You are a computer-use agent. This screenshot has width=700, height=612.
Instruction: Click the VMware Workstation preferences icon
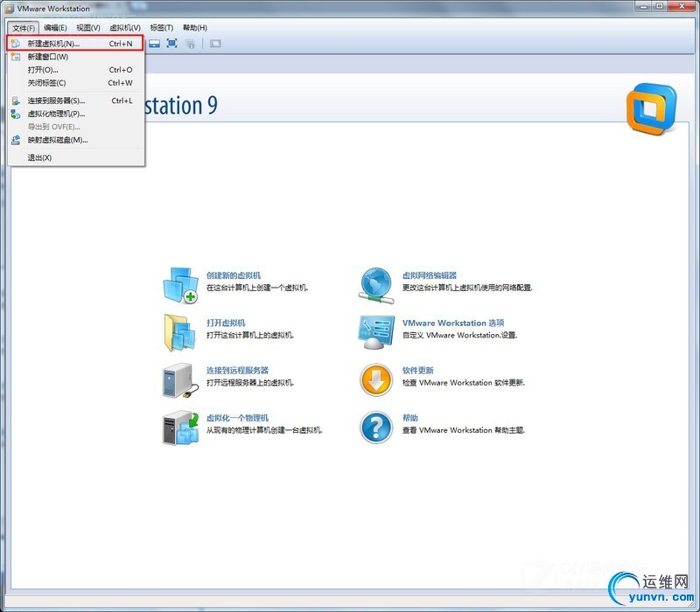pyautogui.click(x=376, y=333)
